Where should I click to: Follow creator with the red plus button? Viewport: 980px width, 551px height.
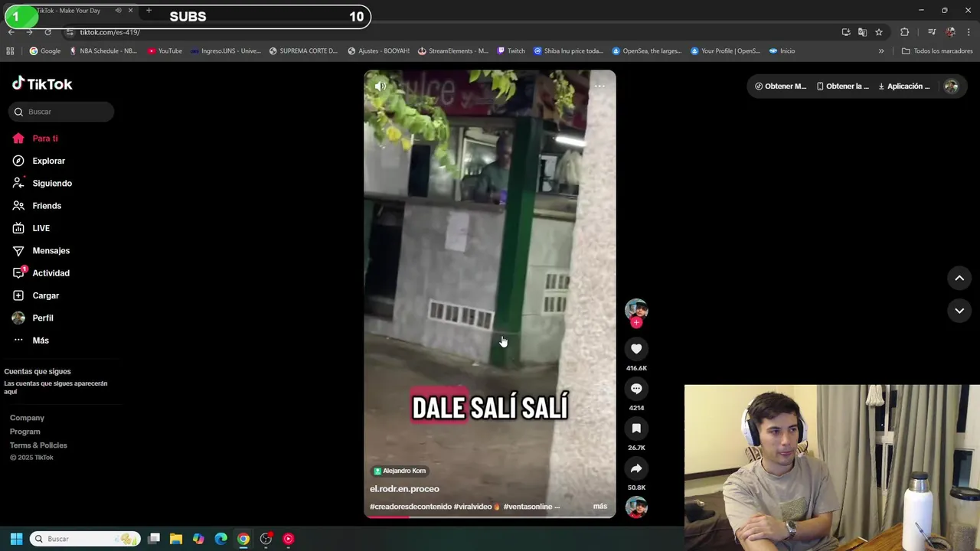[636, 322]
